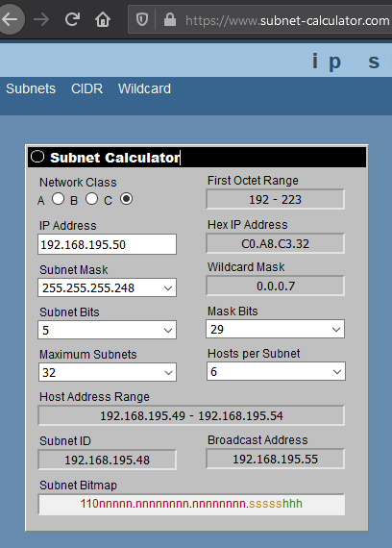Image resolution: width=392 pixels, height=548 pixels.
Task: Select the Class B radio button
Action: click(91, 199)
